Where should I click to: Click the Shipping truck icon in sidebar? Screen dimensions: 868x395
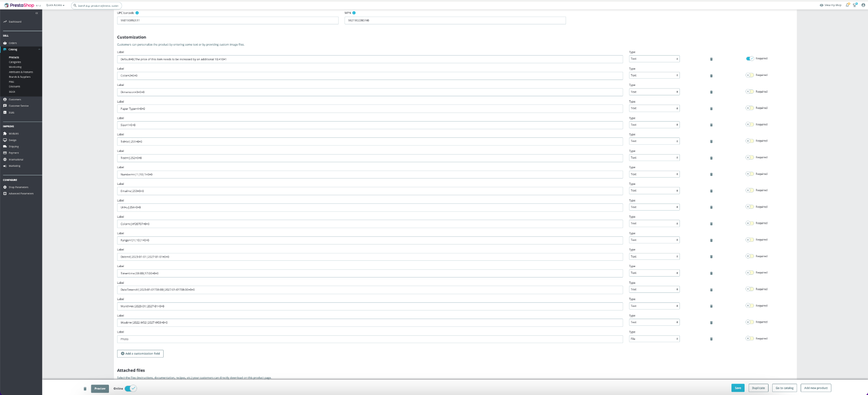(x=5, y=146)
